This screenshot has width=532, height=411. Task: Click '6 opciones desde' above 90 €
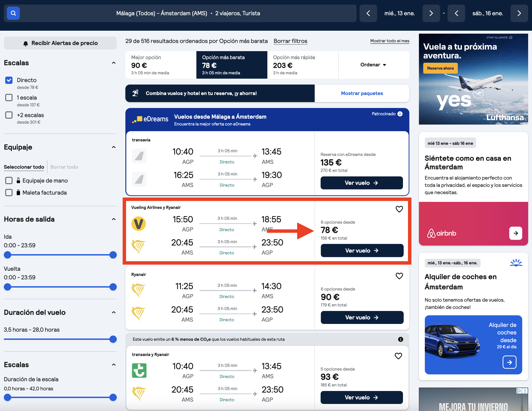click(x=338, y=289)
